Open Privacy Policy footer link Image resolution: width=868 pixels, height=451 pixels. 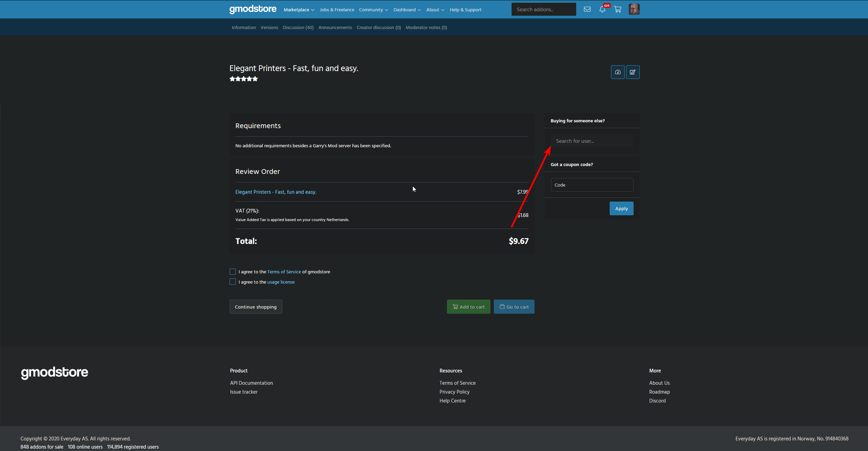tap(454, 392)
